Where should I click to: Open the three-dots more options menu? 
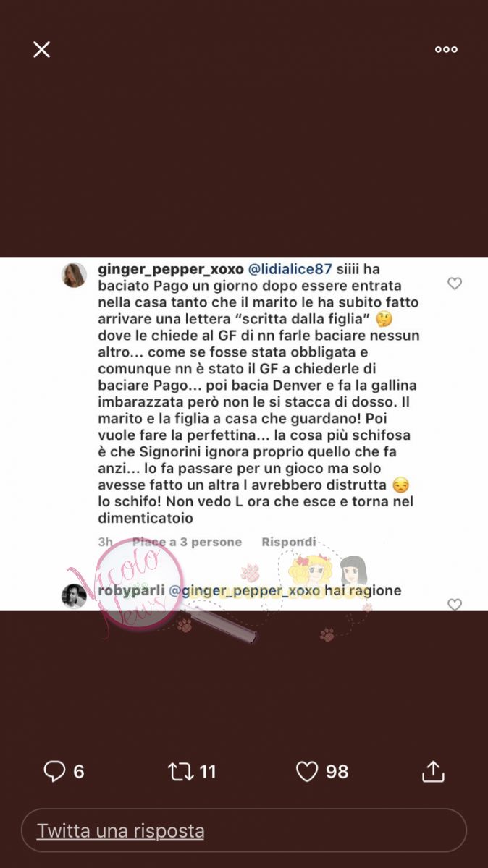446,49
